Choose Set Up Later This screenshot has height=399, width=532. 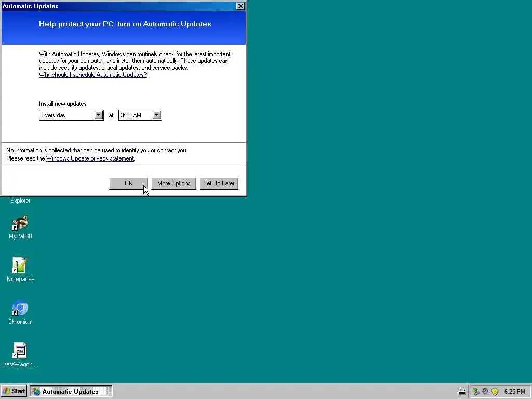coord(219,183)
